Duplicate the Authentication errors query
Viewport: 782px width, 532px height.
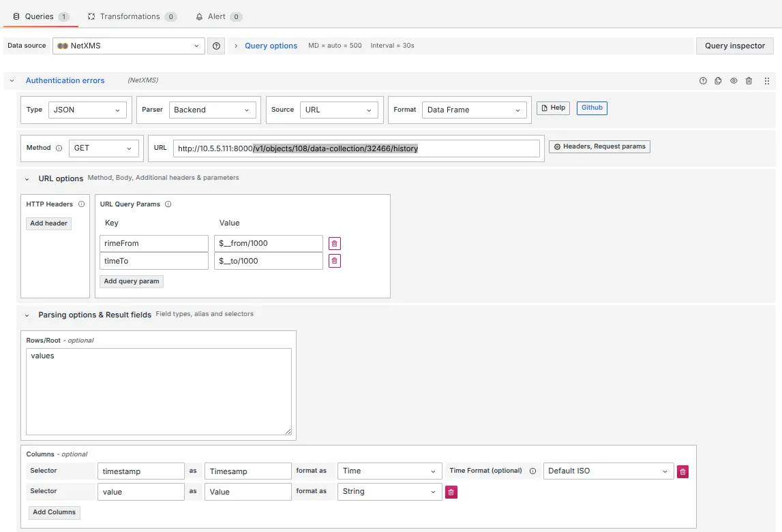pyautogui.click(x=718, y=80)
